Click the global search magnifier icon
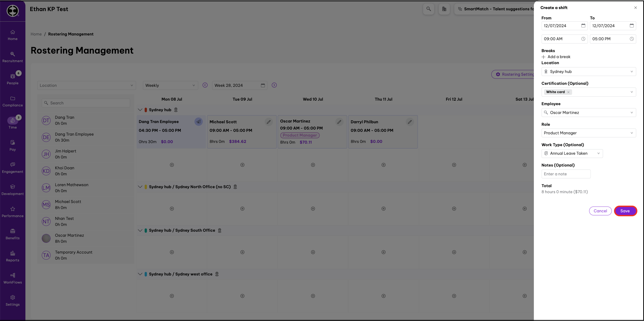The image size is (644, 321). (x=429, y=9)
